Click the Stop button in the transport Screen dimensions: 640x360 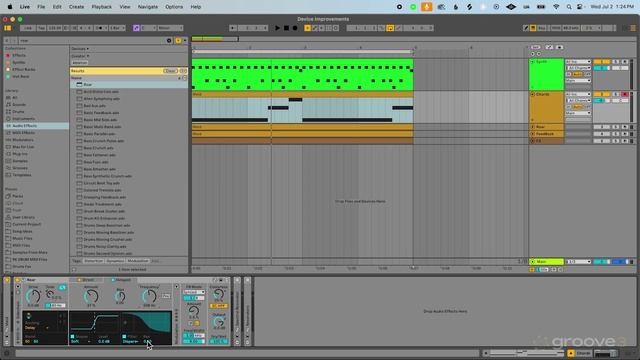(286, 28)
